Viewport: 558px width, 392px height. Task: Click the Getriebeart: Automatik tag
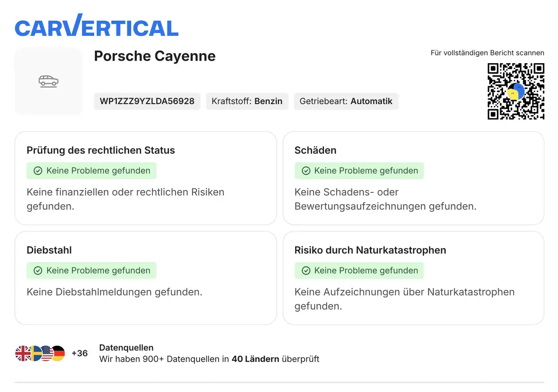[346, 101]
